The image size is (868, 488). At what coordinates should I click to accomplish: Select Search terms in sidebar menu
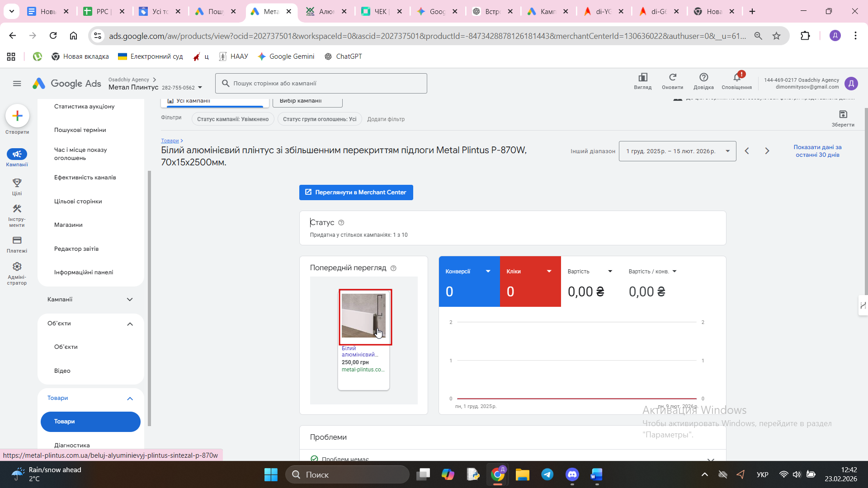coord(80,130)
